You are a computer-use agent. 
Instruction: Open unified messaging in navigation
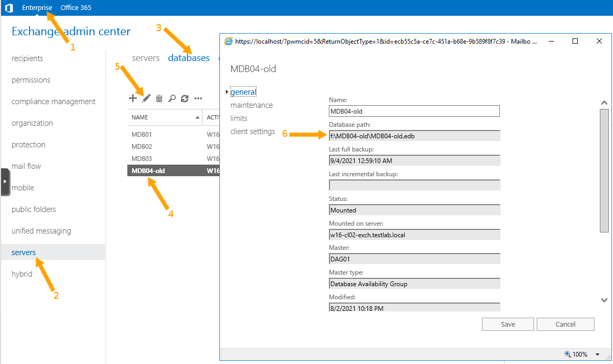(42, 231)
